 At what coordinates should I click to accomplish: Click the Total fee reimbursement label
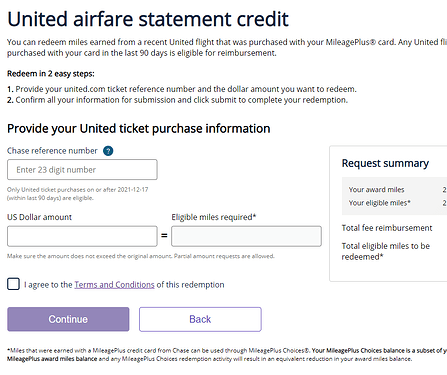(x=387, y=228)
